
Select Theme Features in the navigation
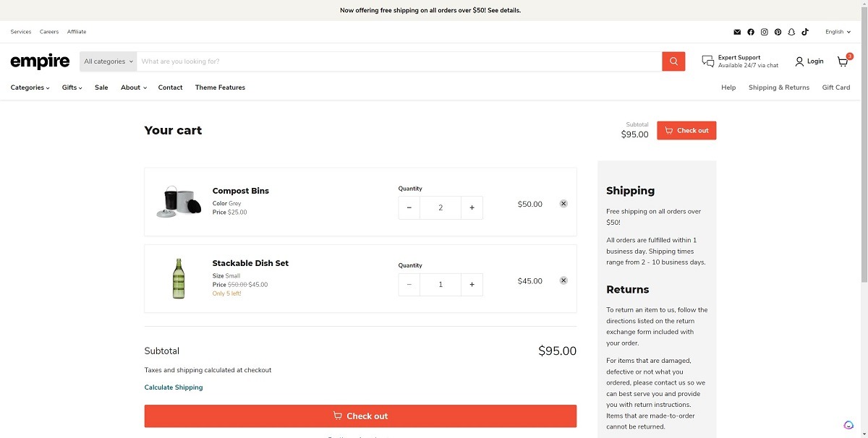pyautogui.click(x=220, y=87)
